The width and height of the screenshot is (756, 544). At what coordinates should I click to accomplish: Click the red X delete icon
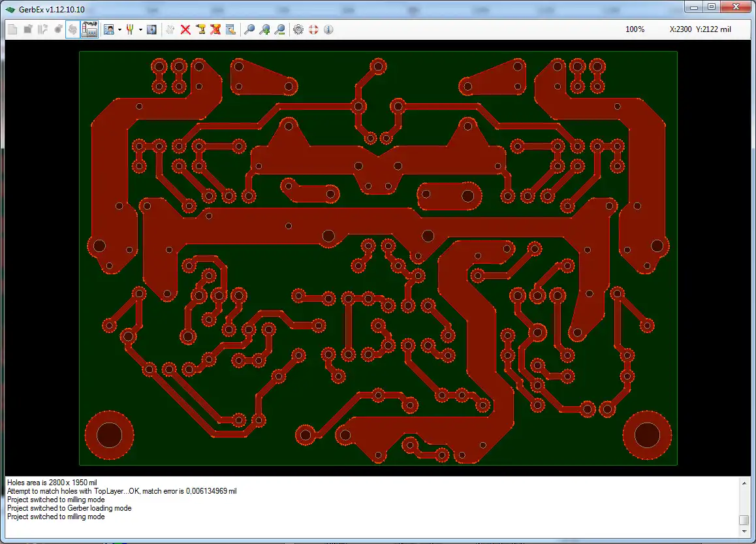(185, 29)
